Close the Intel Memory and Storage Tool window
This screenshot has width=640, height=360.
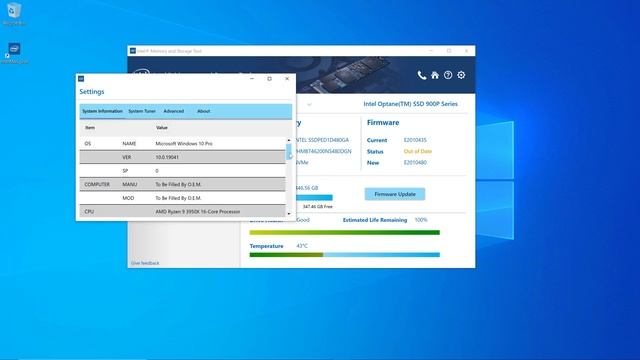point(467,51)
